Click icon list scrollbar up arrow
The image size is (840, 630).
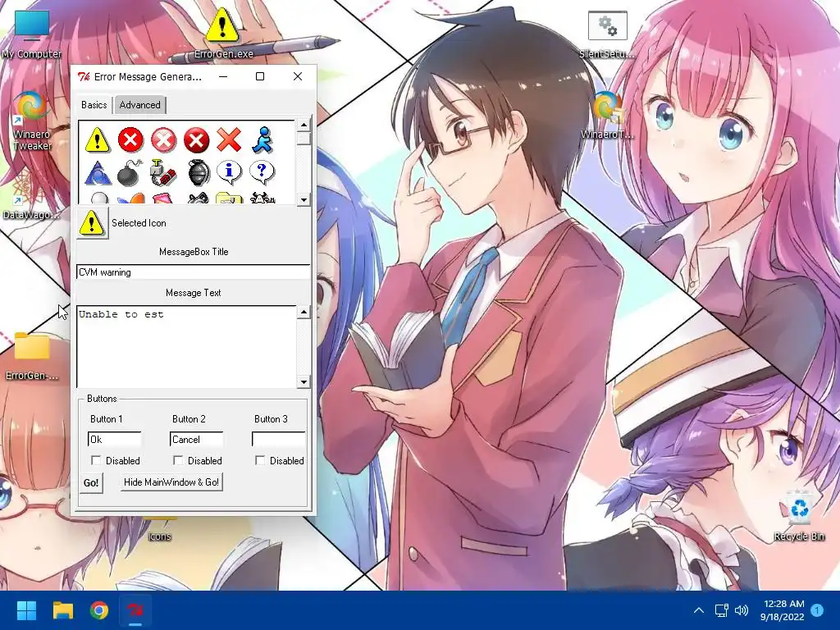point(304,126)
